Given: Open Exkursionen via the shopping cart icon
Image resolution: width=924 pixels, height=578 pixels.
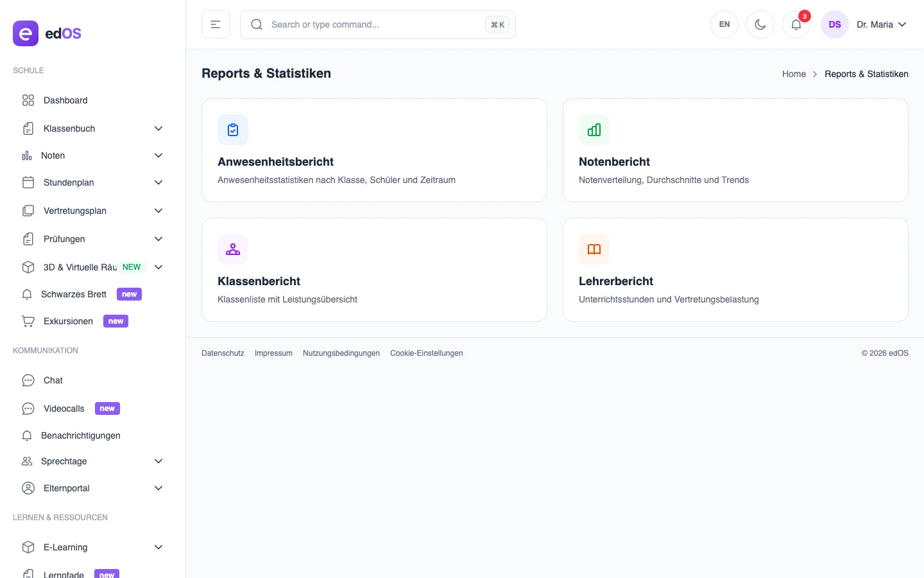Looking at the screenshot, I should [28, 321].
